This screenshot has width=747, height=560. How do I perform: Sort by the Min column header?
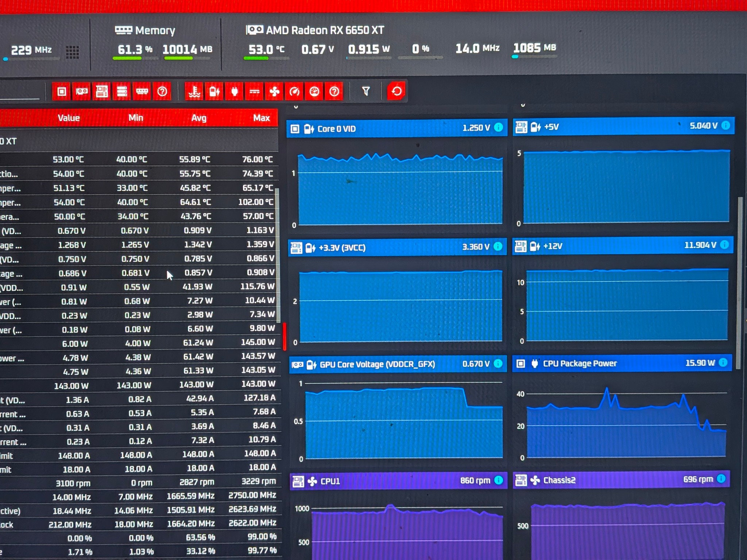coord(136,118)
